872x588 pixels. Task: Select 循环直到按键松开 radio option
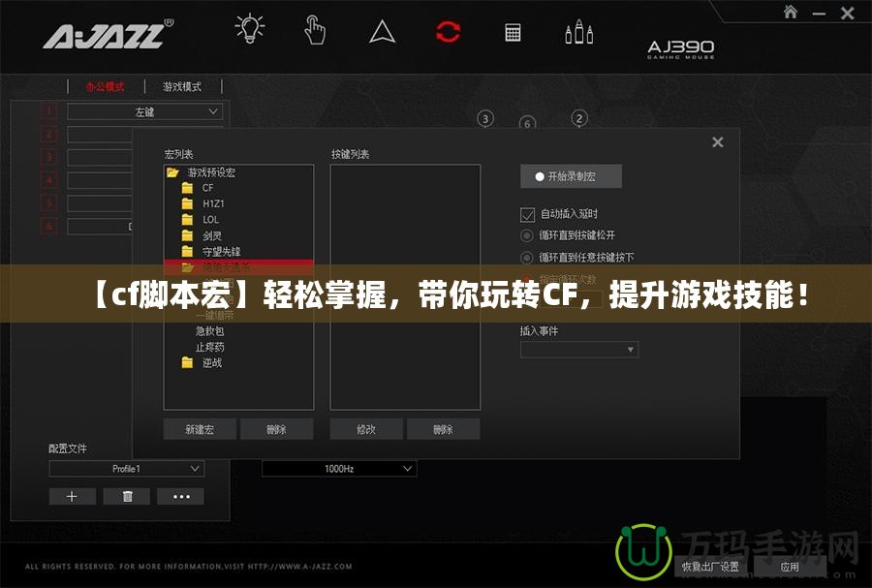point(526,235)
